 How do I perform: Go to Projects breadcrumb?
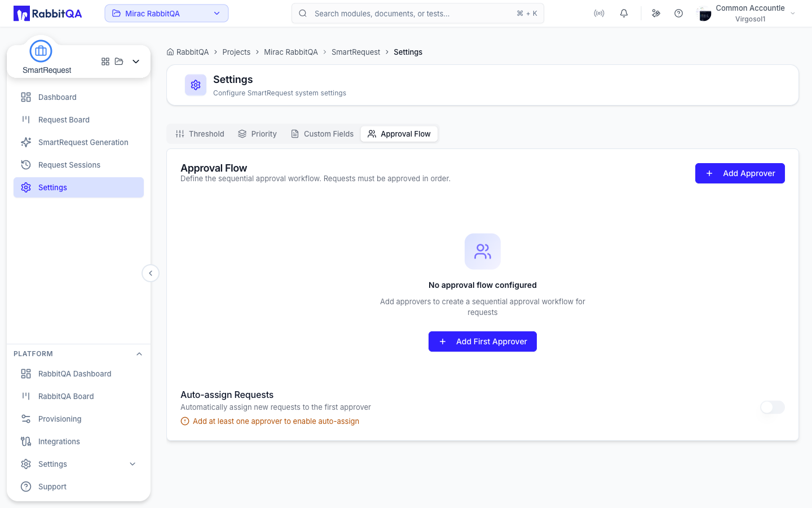(x=236, y=52)
